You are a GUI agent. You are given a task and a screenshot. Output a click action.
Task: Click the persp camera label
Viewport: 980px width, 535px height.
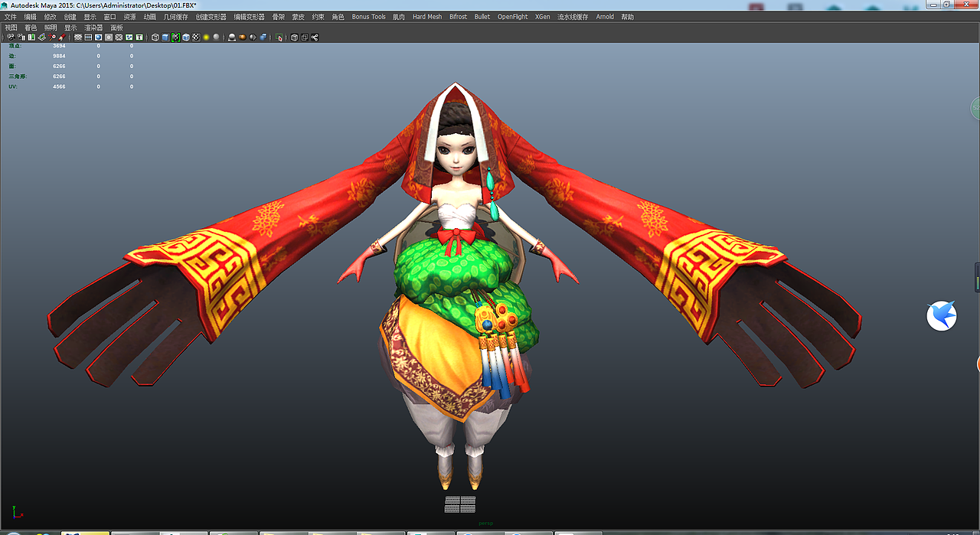[486, 524]
